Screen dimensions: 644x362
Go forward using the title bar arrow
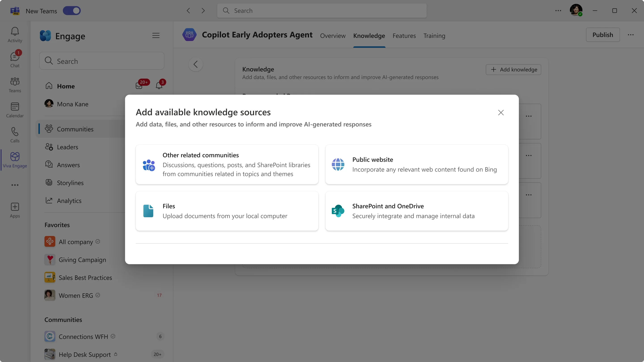[203, 11]
